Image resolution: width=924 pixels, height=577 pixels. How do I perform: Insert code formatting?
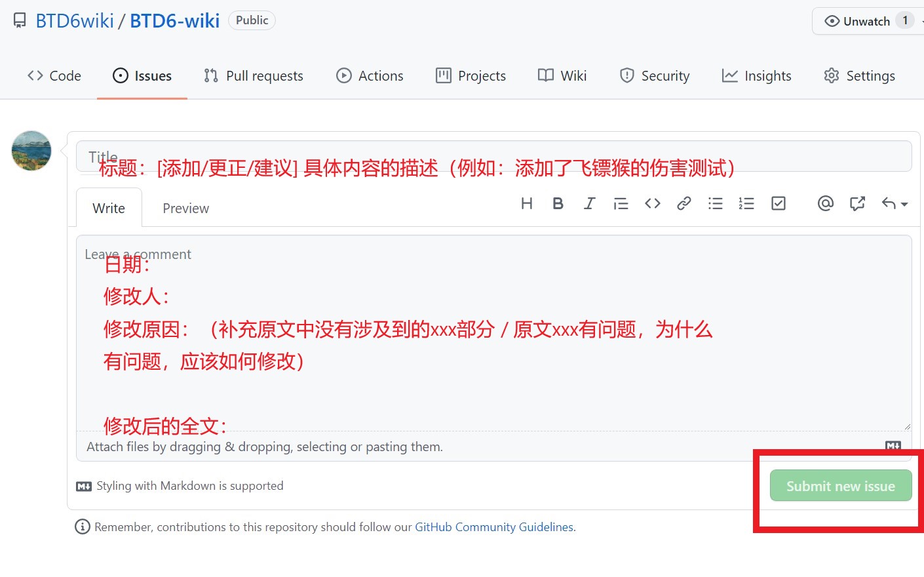point(652,203)
